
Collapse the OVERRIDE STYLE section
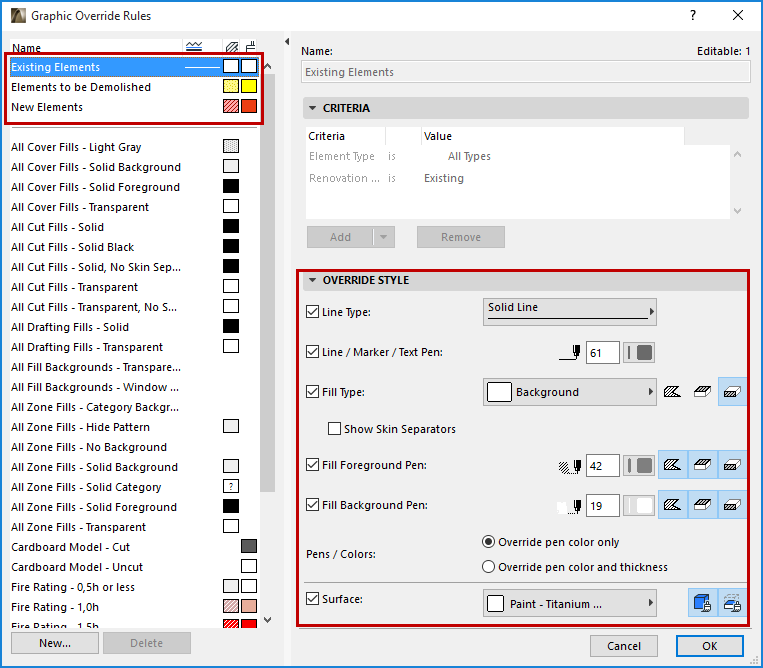tap(312, 280)
